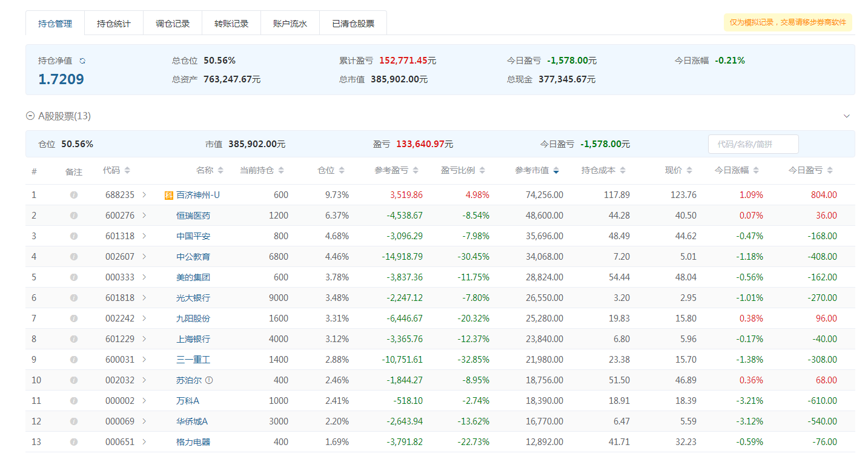The height and width of the screenshot is (462, 868).
Task: Click the chevron arrow at right of A股股票 header
Action: click(x=847, y=116)
